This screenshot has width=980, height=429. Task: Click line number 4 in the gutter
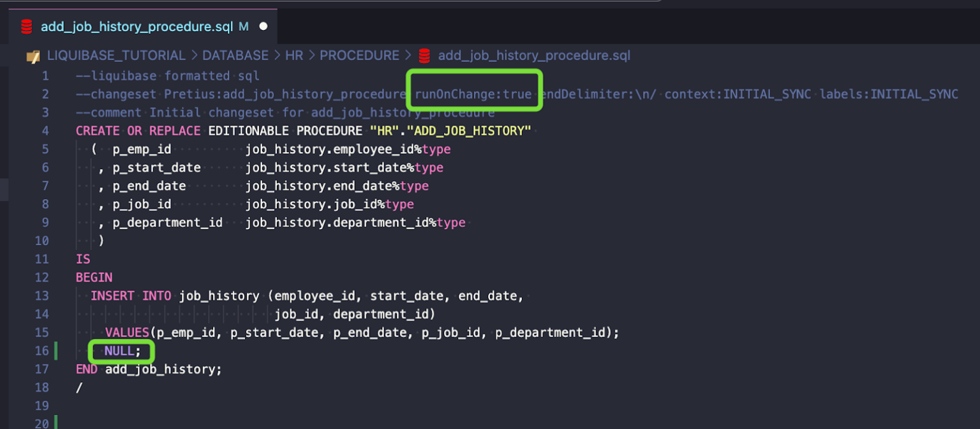(45, 130)
